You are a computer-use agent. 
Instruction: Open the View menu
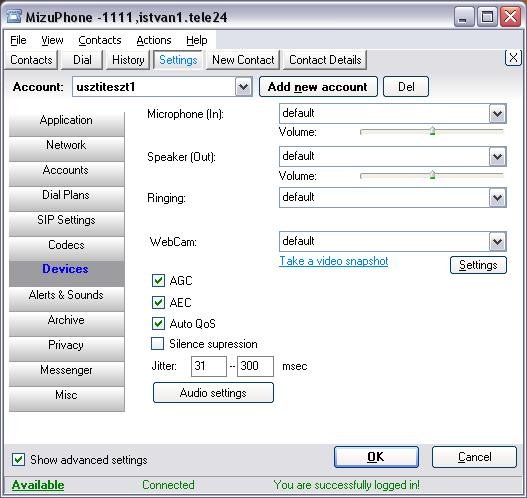(x=52, y=40)
